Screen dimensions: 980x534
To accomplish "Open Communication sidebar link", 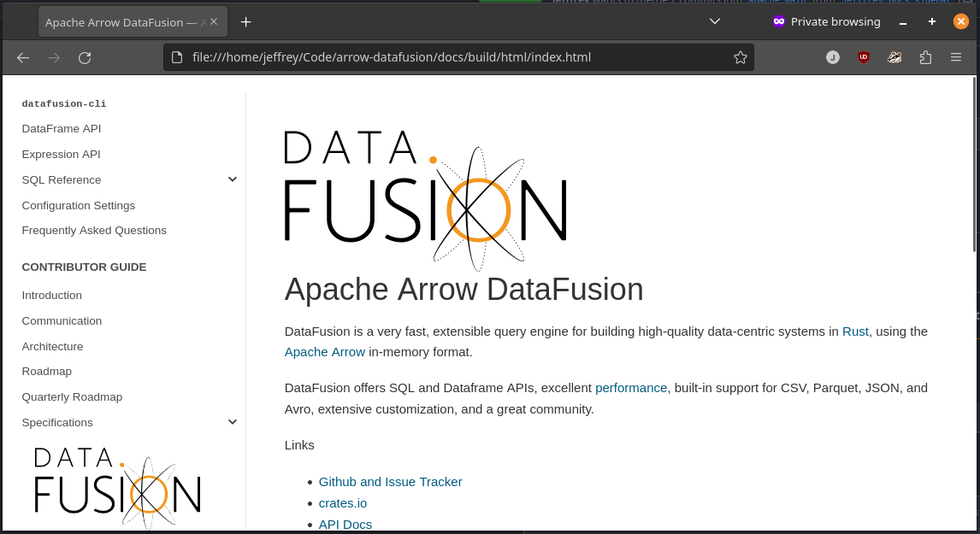I will pos(62,321).
